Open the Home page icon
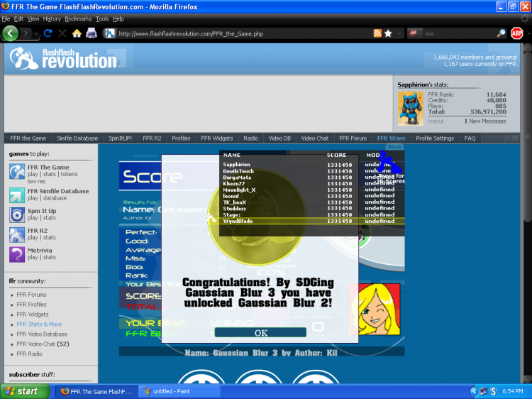The width and height of the screenshot is (532, 399). [77, 33]
